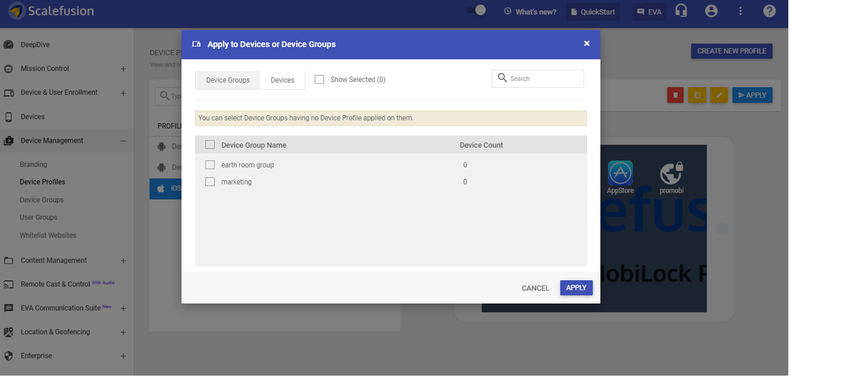
Task: Open the headset support icon
Action: 681,11
